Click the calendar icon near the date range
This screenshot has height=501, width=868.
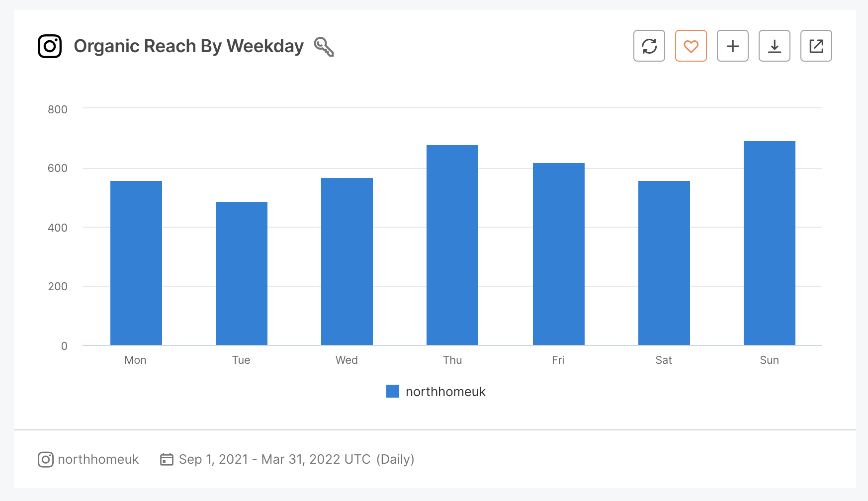click(x=167, y=459)
